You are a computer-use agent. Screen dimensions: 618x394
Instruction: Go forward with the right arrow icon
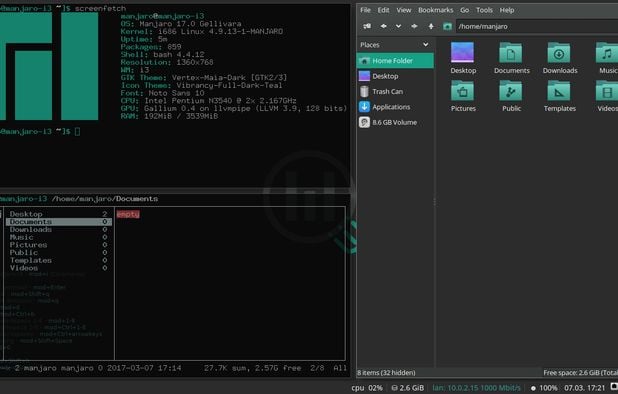[x=414, y=26]
